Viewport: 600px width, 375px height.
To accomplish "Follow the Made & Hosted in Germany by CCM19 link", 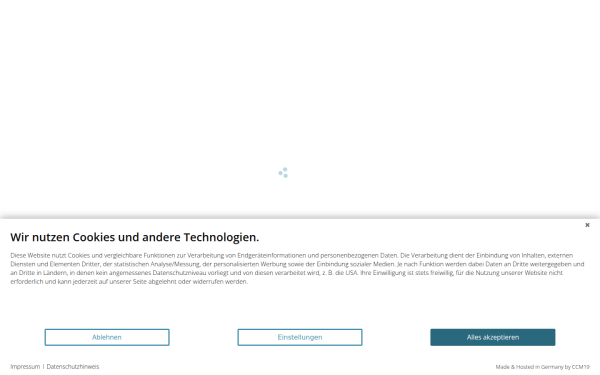I will 543,367.
